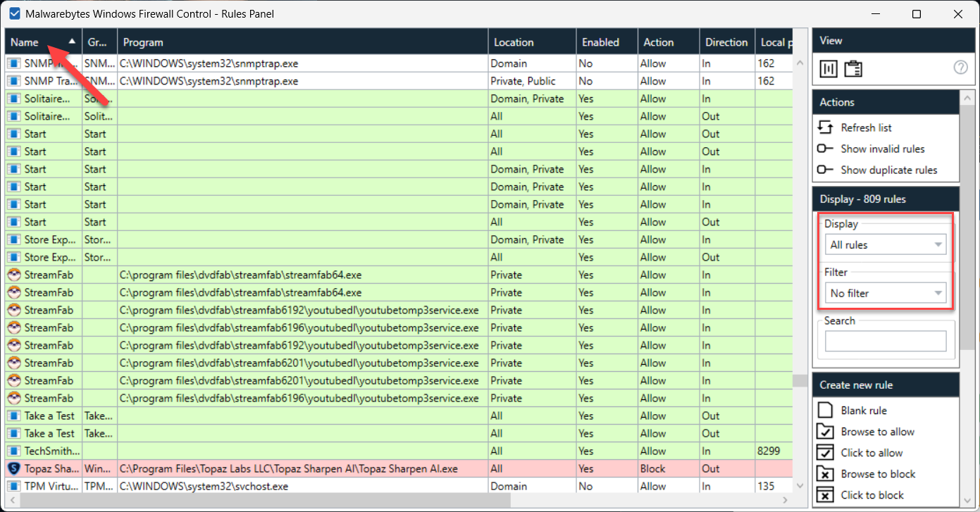
Task: Click the Action column header
Action: 659,42
